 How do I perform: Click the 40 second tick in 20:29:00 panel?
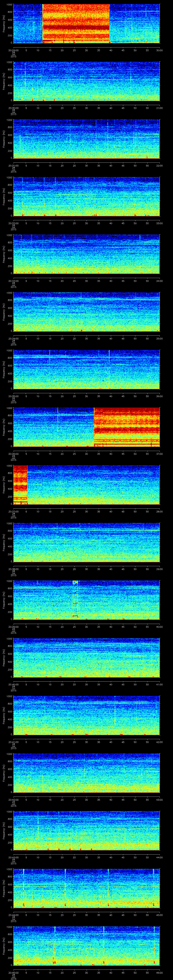(x=111, y=50)
